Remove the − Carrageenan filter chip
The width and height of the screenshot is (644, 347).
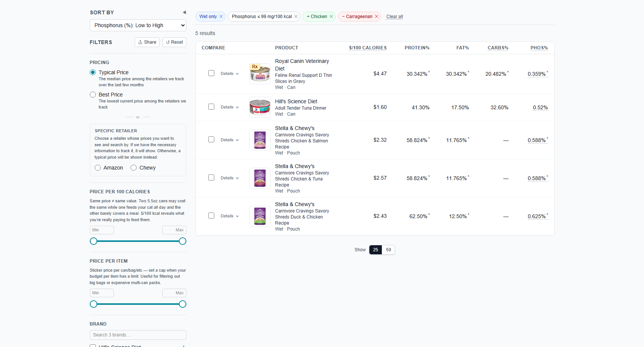coord(377,17)
